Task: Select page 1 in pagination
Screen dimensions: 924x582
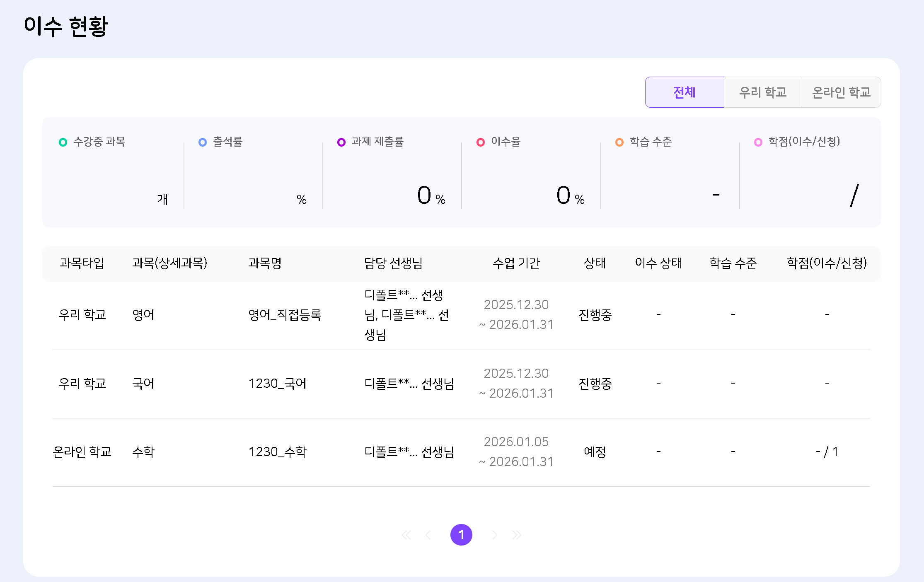Action: (461, 535)
